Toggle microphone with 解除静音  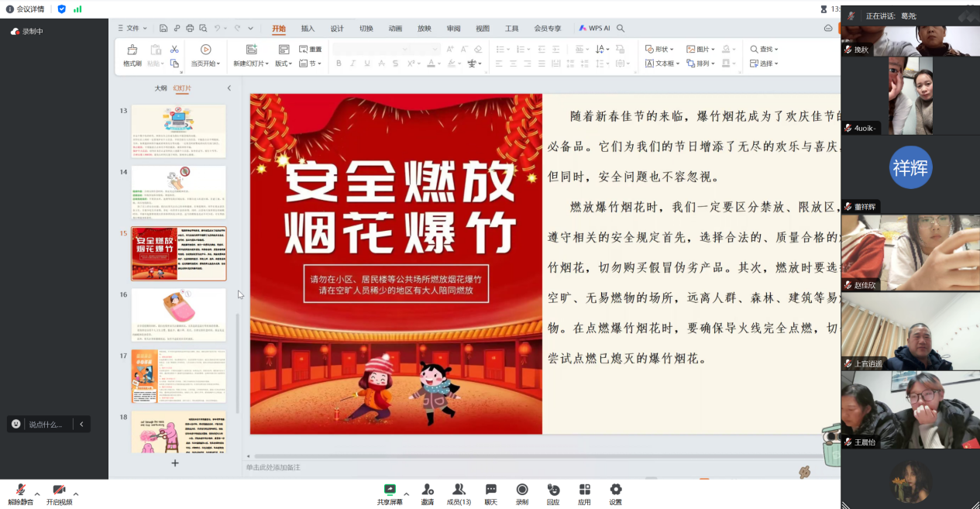[x=21, y=490]
